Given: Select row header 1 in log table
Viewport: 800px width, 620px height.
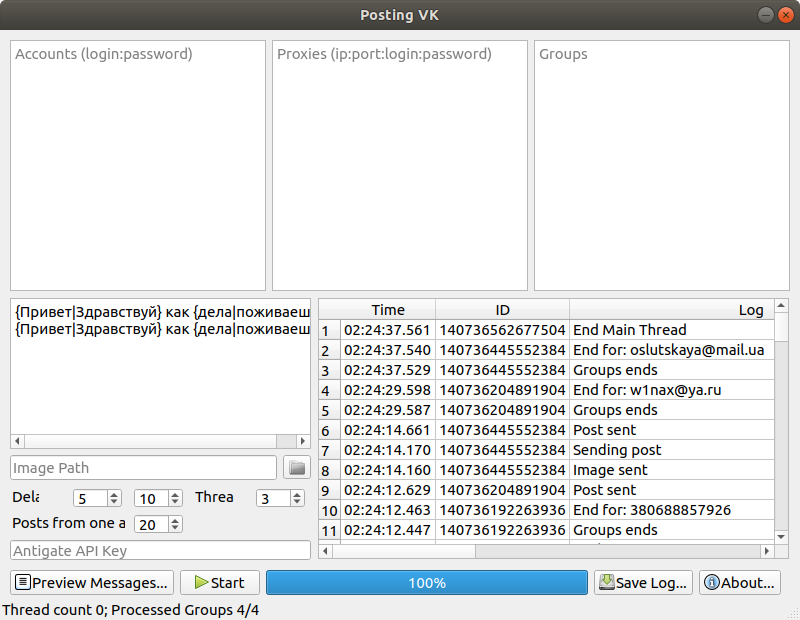Looking at the screenshot, I should point(329,331).
